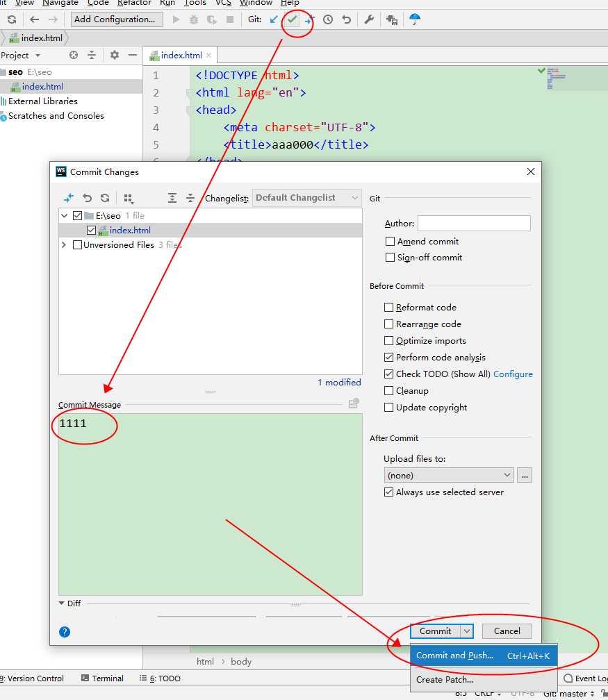The image size is (608, 700).
Task: Collapse the Diff section
Action: coord(62,603)
